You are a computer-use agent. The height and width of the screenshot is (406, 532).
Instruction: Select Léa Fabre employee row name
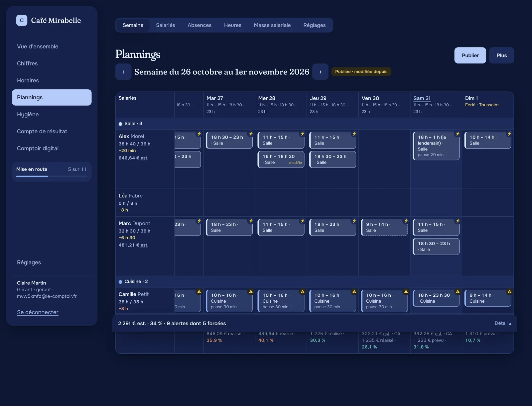pyautogui.click(x=130, y=196)
